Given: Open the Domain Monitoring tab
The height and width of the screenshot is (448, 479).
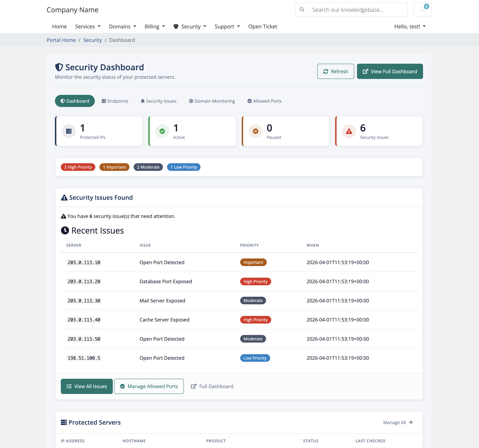Looking at the screenshot, I should click(212, 101).
